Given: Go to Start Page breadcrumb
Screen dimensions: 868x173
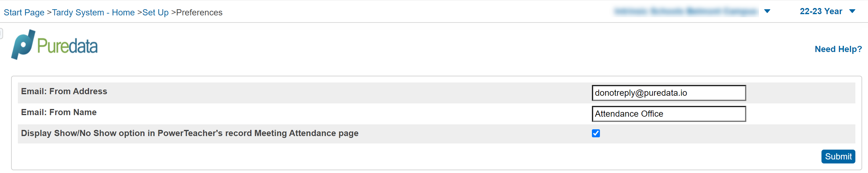Looking at the screenshot, I should (24, 12).
